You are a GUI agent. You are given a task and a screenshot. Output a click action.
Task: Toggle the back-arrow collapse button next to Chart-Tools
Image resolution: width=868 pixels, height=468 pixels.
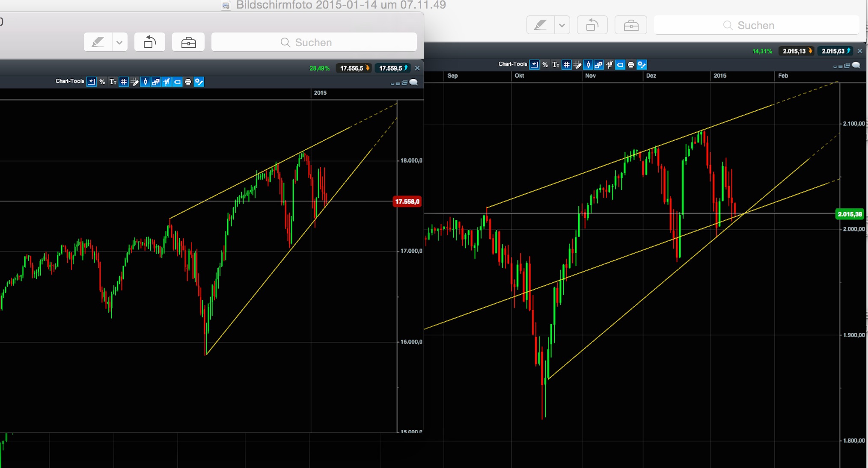click(x=91, y=82)
